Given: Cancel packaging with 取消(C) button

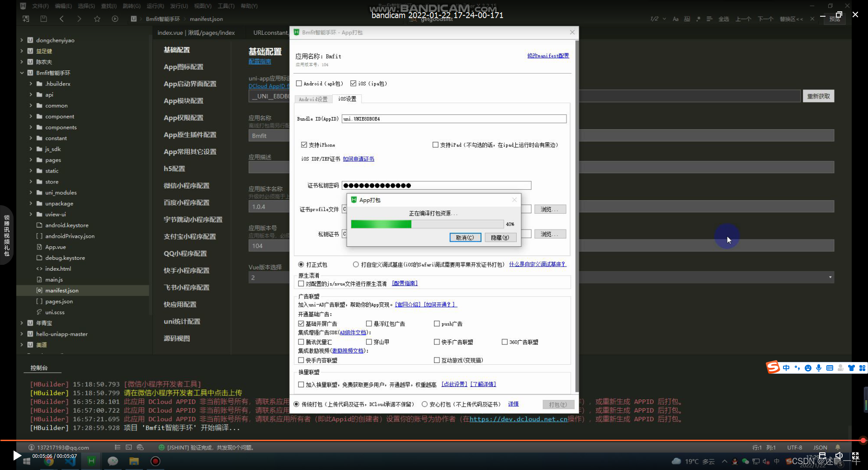Looking at the screenshot, I should pyautogui.click(x=465, y=238).
